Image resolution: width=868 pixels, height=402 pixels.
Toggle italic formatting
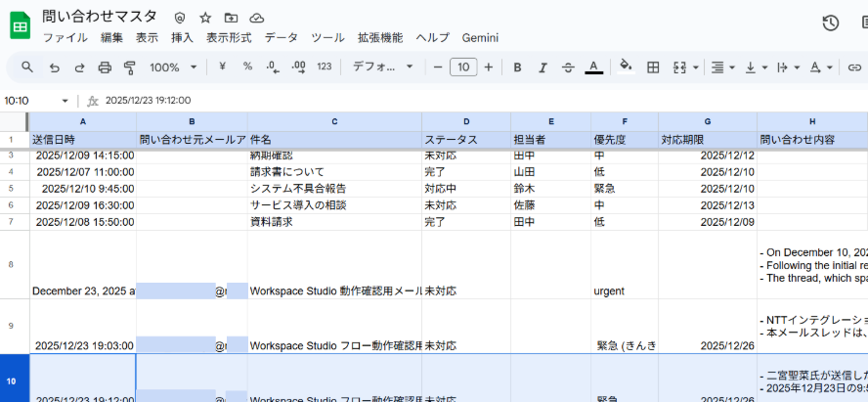(542, 67)
